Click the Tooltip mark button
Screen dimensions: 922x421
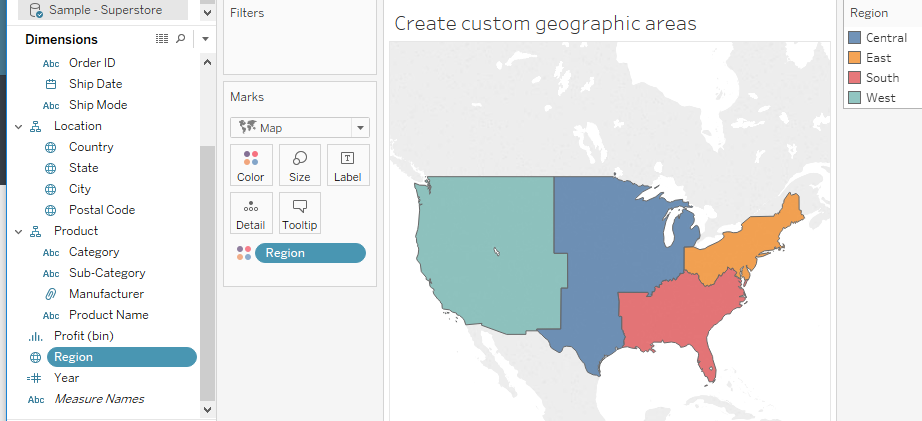(x=300, y=213)
